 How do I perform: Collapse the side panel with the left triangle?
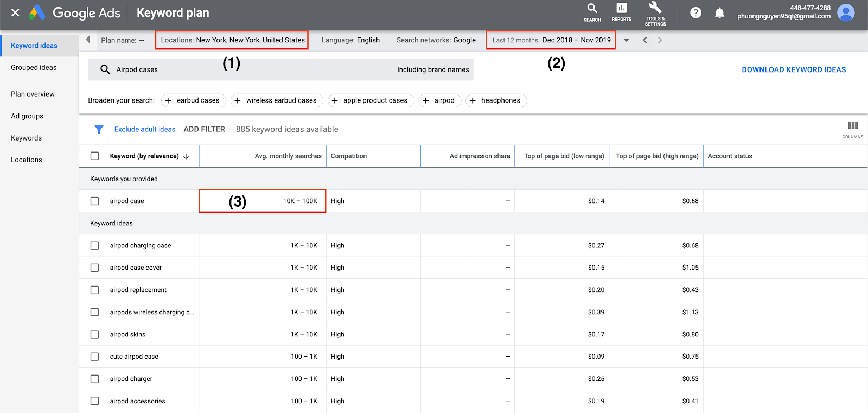pos(88,40)
